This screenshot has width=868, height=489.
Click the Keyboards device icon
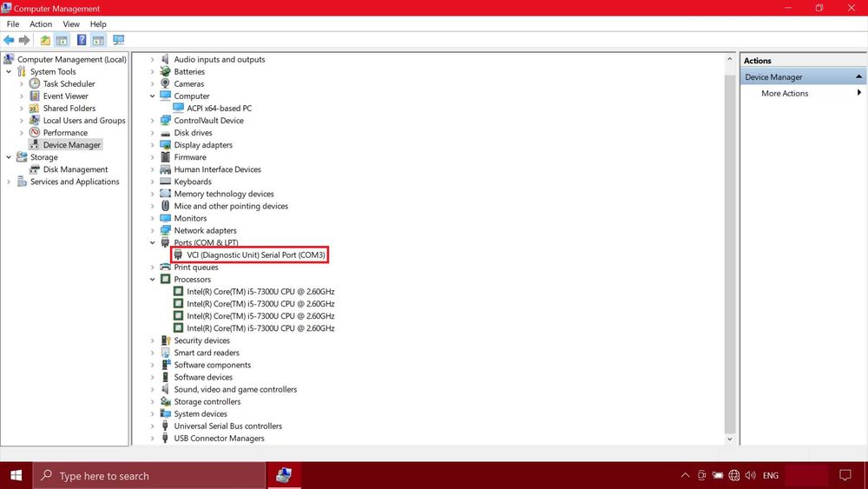coord(165,181)
